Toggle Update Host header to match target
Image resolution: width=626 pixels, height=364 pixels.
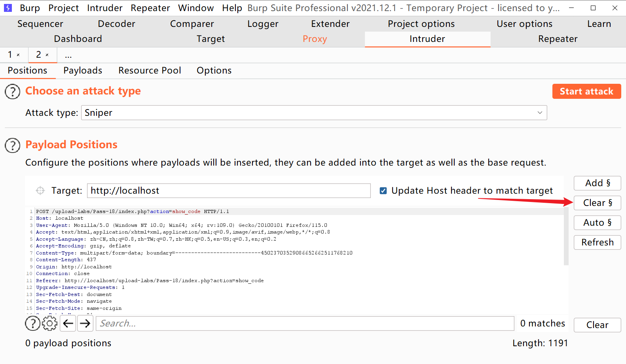pyautogui.click(x=383, y=191)
